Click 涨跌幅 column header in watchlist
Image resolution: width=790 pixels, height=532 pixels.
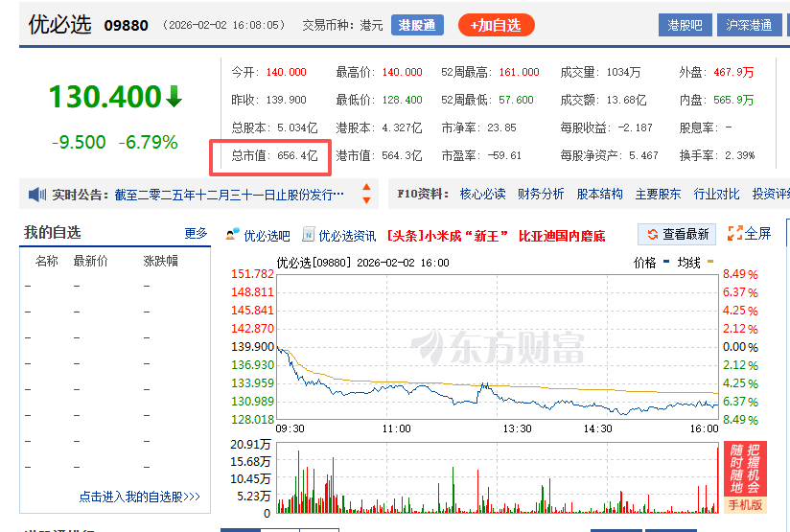(x=161, y=261)
